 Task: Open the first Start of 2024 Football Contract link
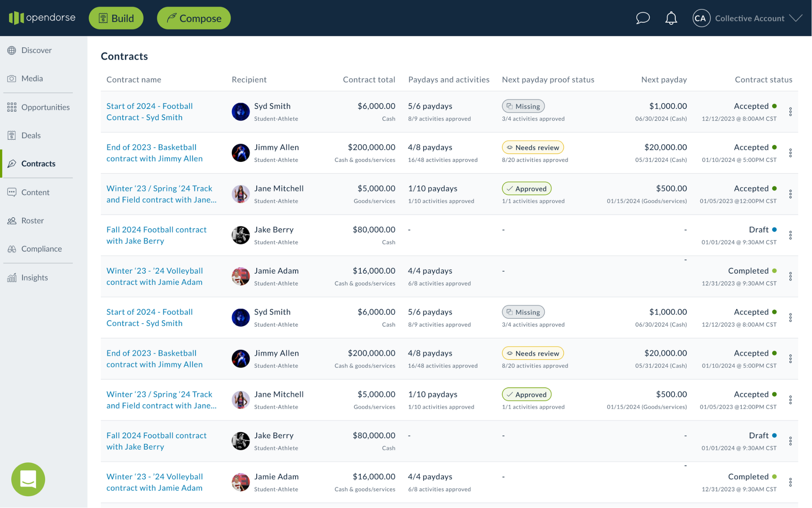(x=150, y=111)
